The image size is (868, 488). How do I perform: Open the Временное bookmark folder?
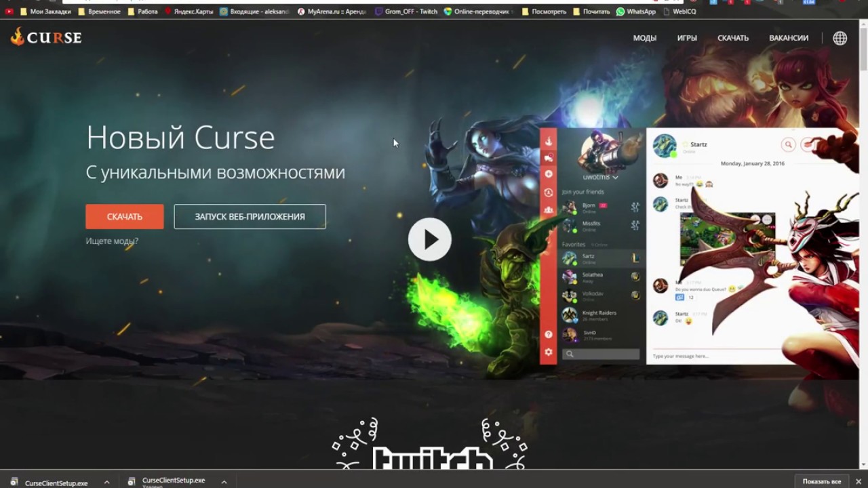(99, 12)
